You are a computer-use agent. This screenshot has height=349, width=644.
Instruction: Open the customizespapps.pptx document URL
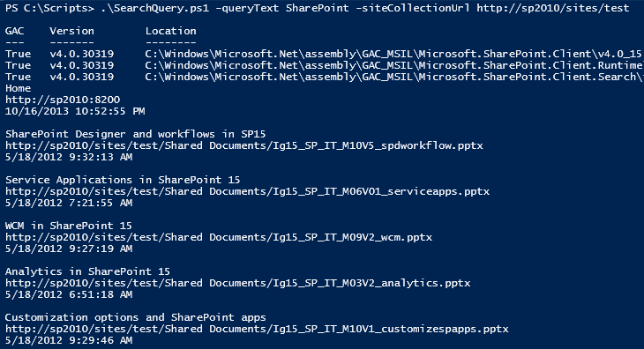[257, 329]
